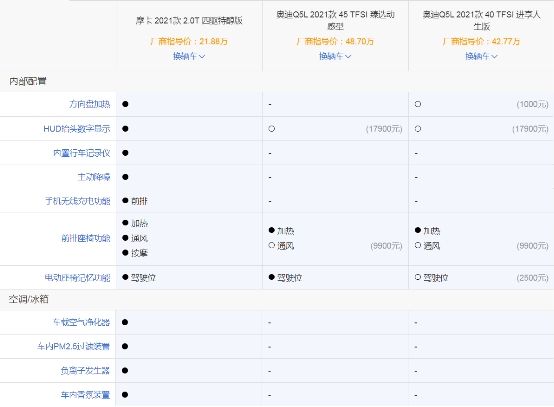Open 换辆车 dropdown under Q5L 40 TFSI

tap(481, 56)
